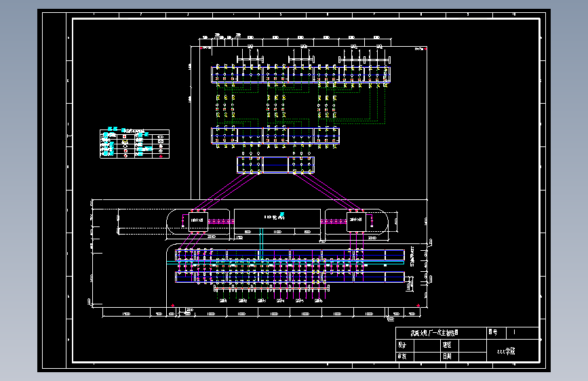Select the left transformer box in the plan

click(x=198, y=220)
